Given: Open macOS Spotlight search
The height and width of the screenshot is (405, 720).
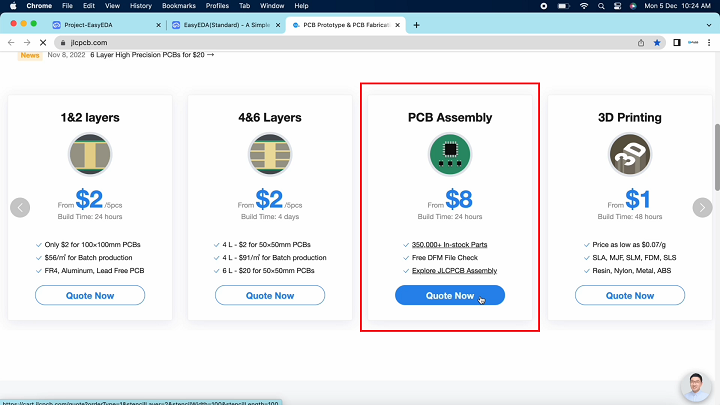Looking at the screenshot, I should 601,6.
